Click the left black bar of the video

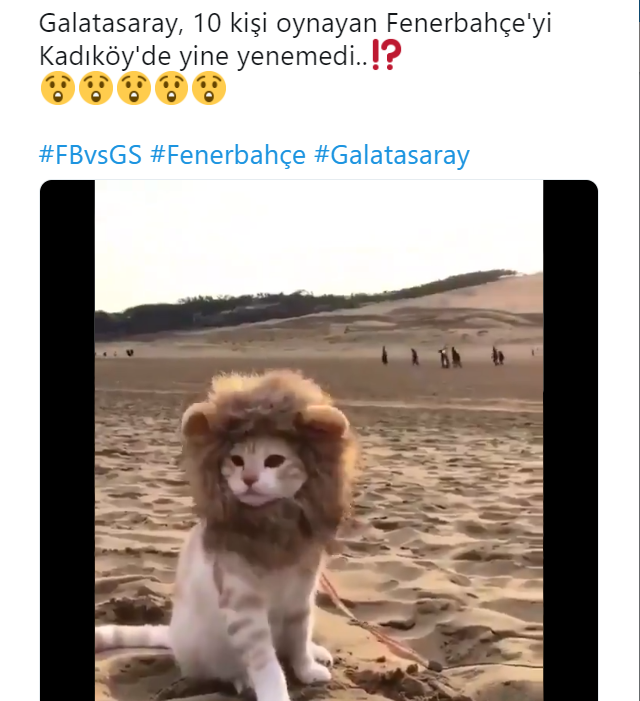[67, 440]
